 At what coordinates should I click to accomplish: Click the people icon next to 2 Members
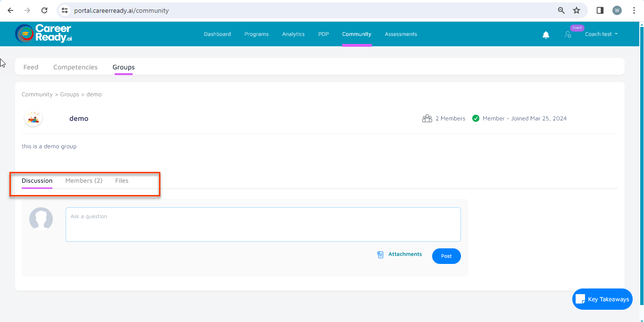click(427, 118)
